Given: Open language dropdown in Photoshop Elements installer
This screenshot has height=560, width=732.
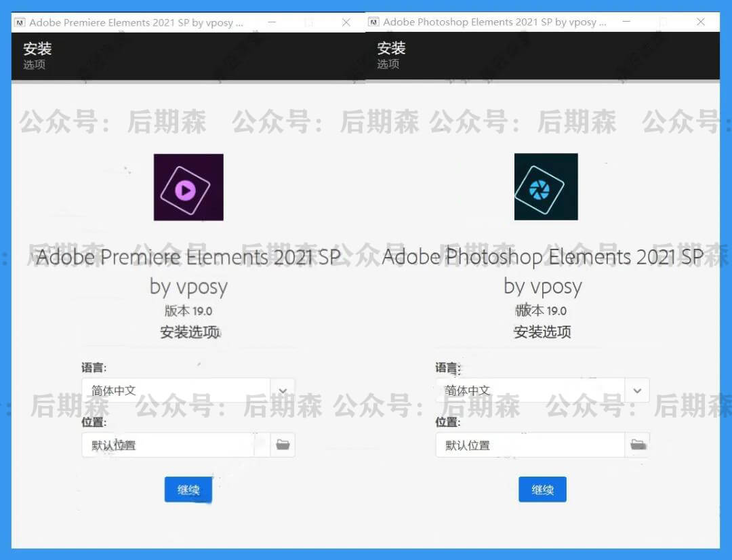Looking at the screenshot, I should [542, 391].
